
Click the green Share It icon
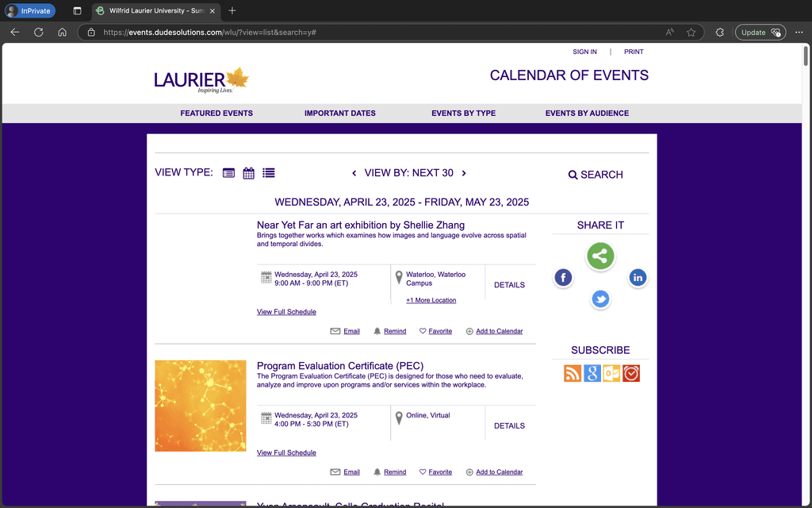tap(600, 256)
